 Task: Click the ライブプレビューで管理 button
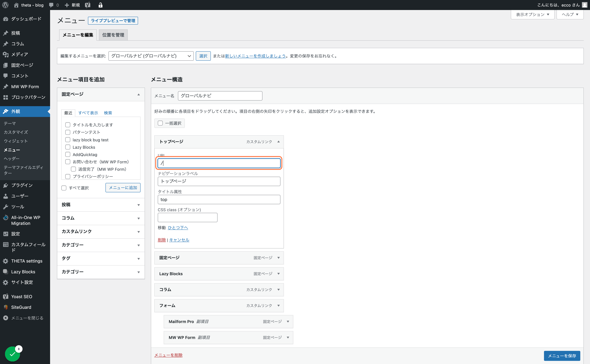coord(113,21)
